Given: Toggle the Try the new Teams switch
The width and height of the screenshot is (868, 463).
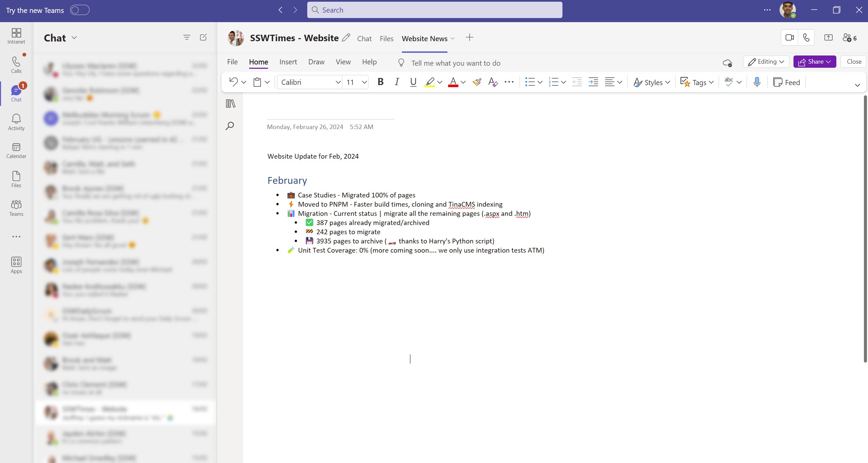Looking at the screenshot, I should pyautogui.click(x=80, y=10).
